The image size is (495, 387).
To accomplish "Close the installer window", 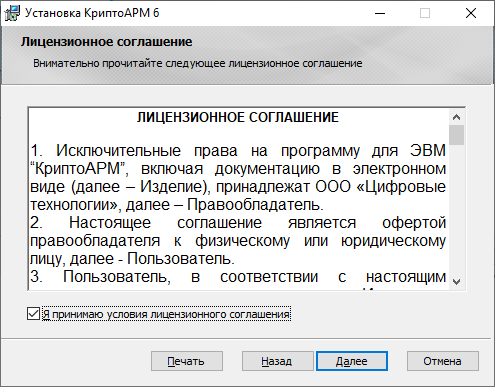I will click(x=471, y=13).
